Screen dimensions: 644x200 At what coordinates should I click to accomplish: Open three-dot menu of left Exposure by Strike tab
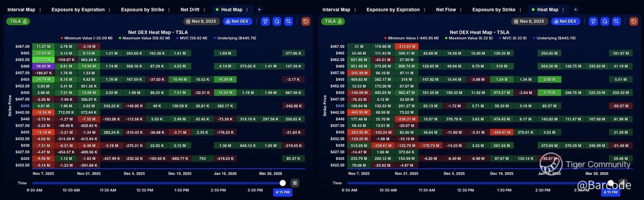tap(169, 10)
